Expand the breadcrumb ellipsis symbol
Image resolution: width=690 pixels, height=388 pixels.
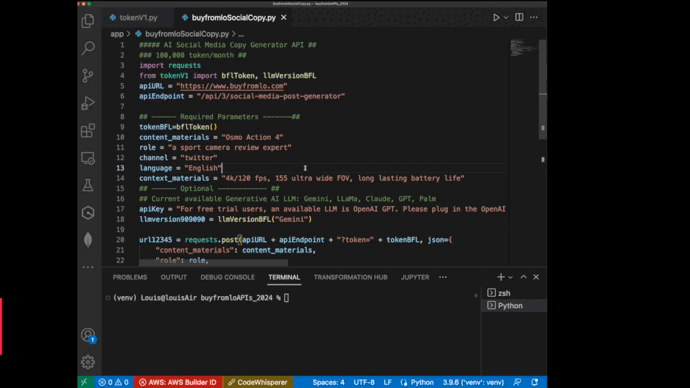point(241,34)
